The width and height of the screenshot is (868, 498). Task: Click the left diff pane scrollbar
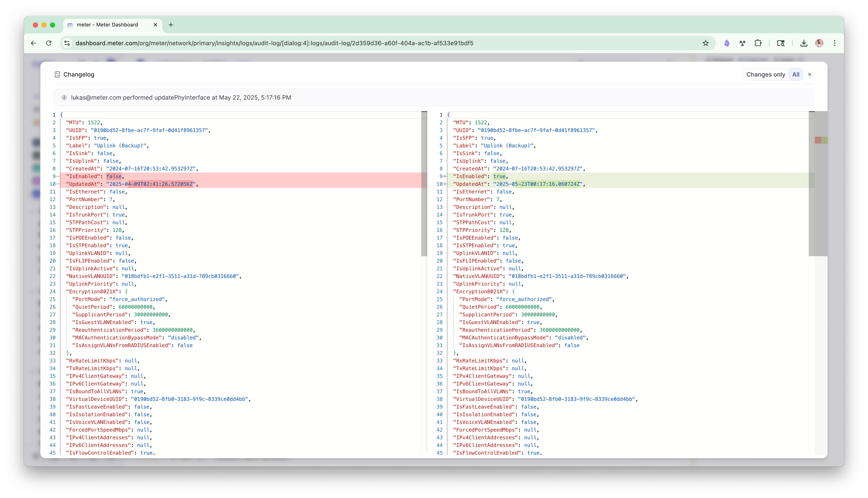(x=424, y=185)
